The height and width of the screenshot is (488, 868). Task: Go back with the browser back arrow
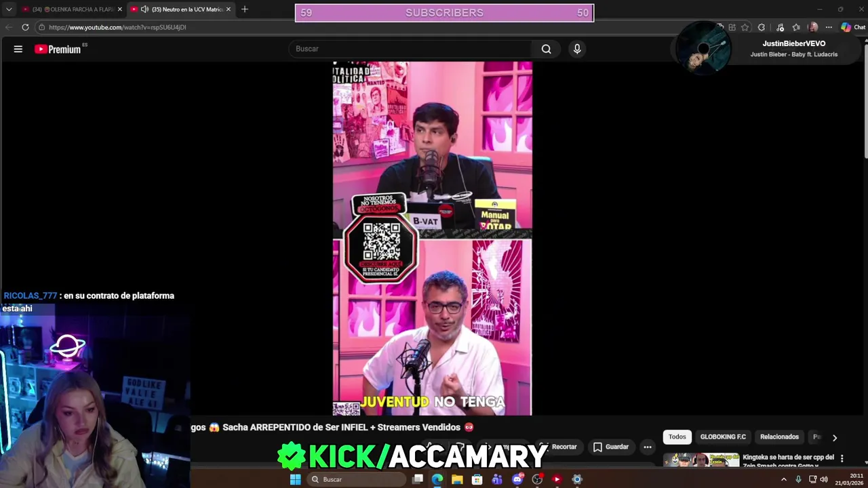click(9, 27)
